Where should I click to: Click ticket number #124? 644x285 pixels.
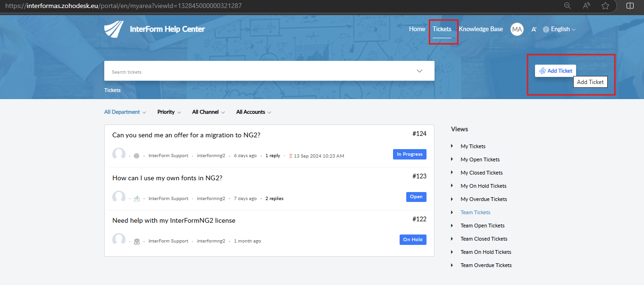click(x=419, y=134)
